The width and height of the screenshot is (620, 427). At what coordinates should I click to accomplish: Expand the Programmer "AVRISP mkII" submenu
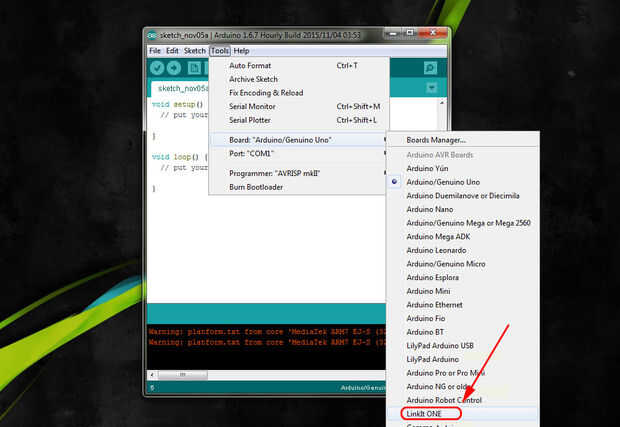pyautogui.click(x=298, y=173)
